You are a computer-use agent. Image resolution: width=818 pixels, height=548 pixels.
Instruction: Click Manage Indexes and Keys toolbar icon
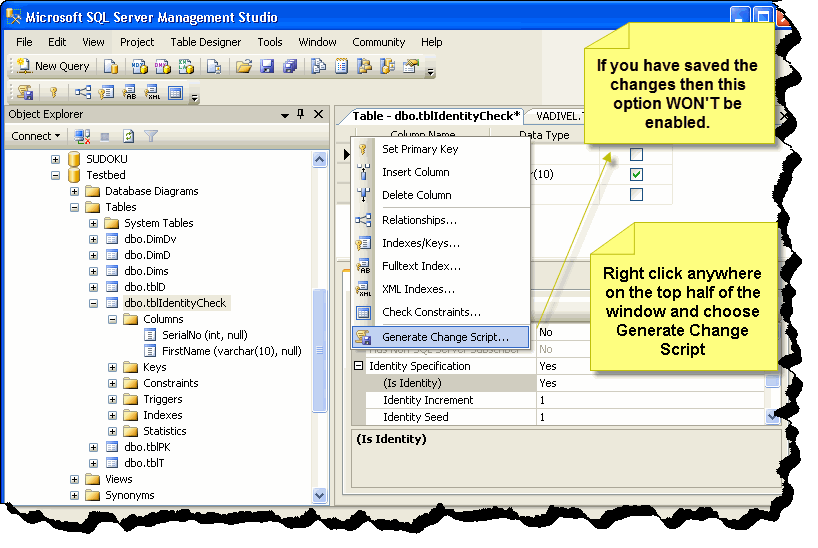[x=106, y=93]
